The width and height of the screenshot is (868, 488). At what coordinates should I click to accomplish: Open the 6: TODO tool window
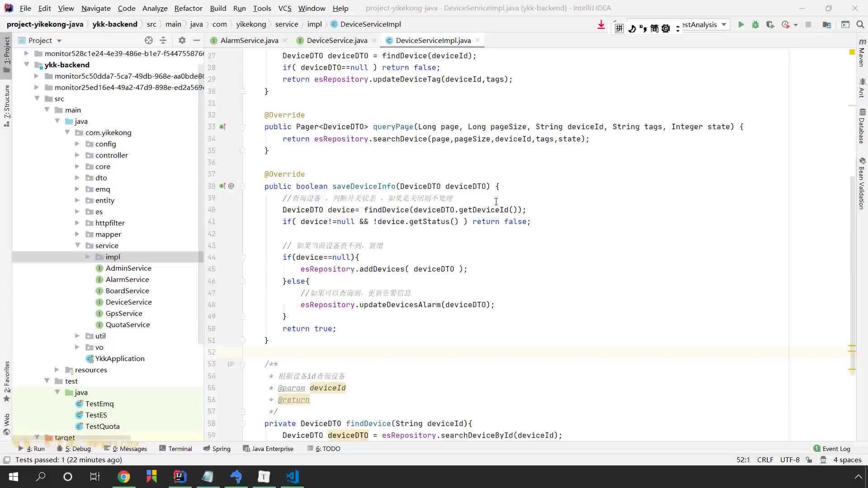click(324, 449)
